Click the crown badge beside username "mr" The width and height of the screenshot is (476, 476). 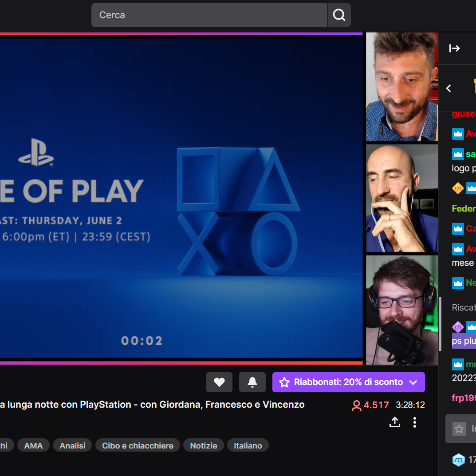point(458,364)
